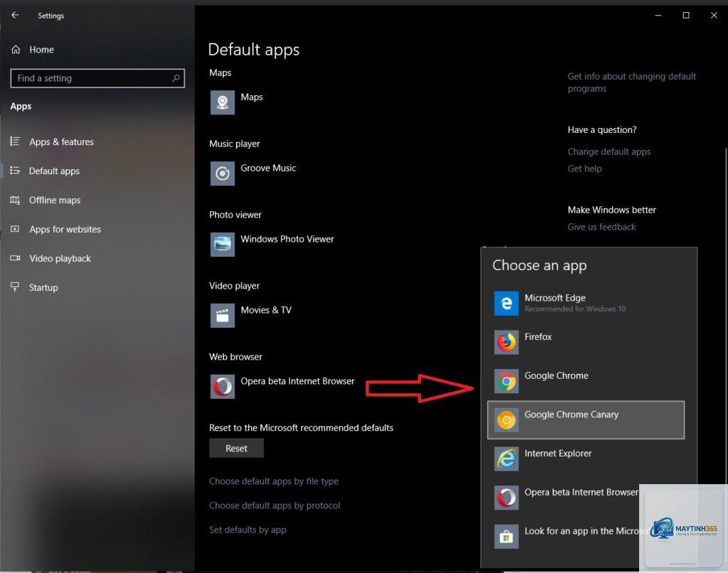Go back using the Settings back arrow
728x573 pixels.
16,16
